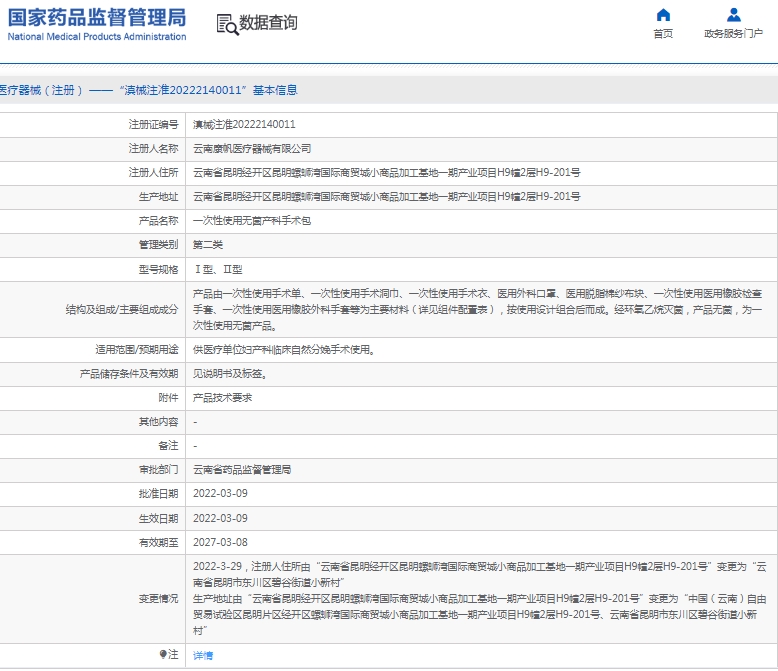Click the 数据查询 search document icon

[x=227, y=24]
